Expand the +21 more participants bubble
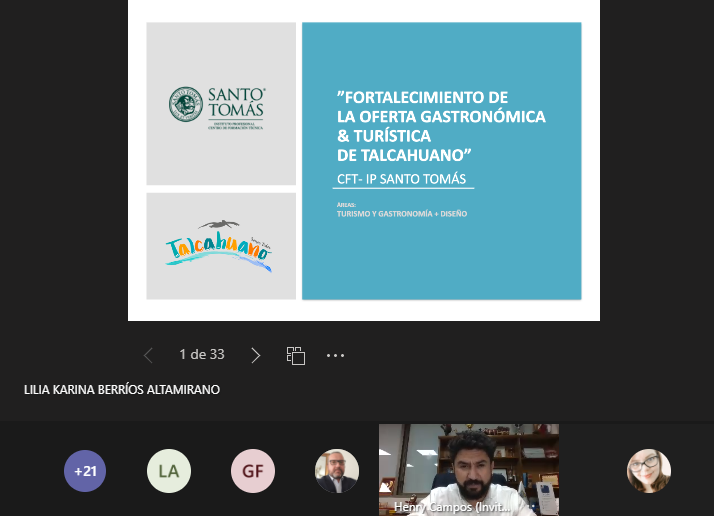The image size is (714, 516). point(85,471)
